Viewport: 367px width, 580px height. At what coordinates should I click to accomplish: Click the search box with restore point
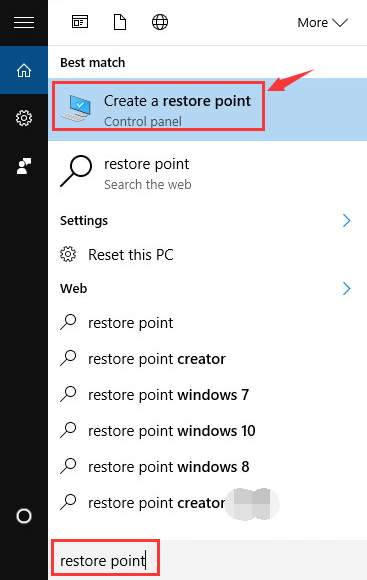[x=208, y=560]
